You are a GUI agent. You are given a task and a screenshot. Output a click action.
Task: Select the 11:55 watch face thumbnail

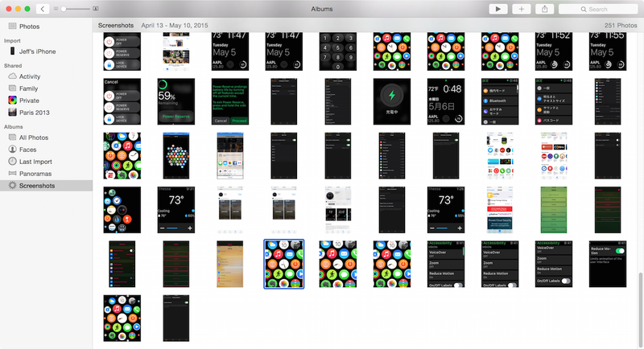[608, 51]
